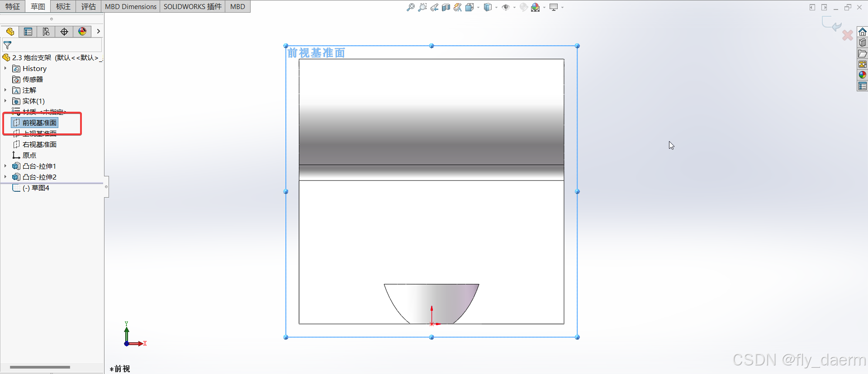
Task: Open the File Explorer folder tab
Action: [863, 53]
